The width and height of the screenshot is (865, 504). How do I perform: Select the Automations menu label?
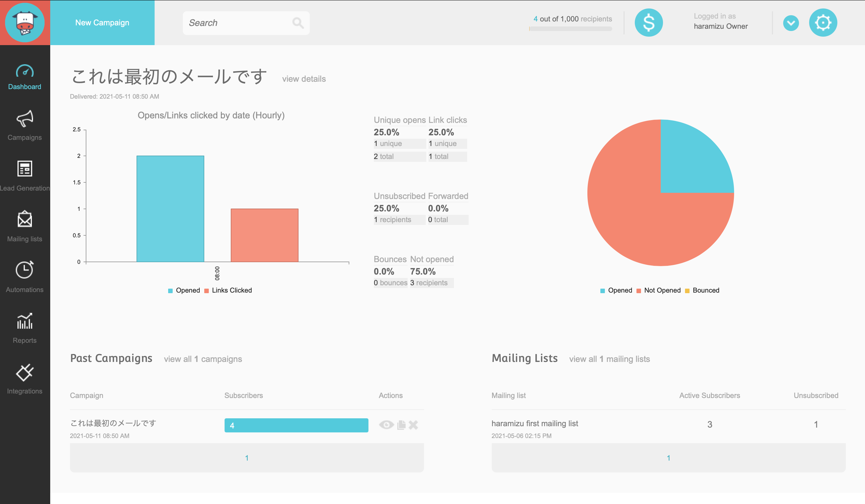click(25, 290)
